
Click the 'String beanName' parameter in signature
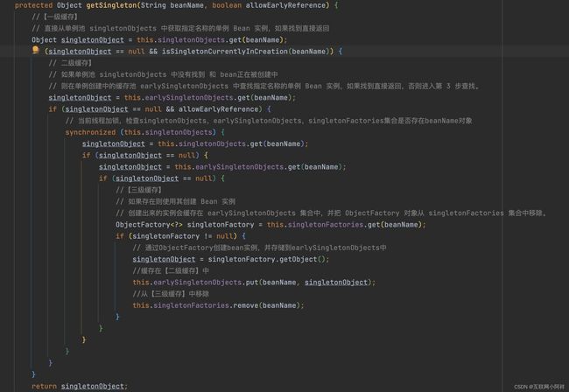click(x=172, y=5)
